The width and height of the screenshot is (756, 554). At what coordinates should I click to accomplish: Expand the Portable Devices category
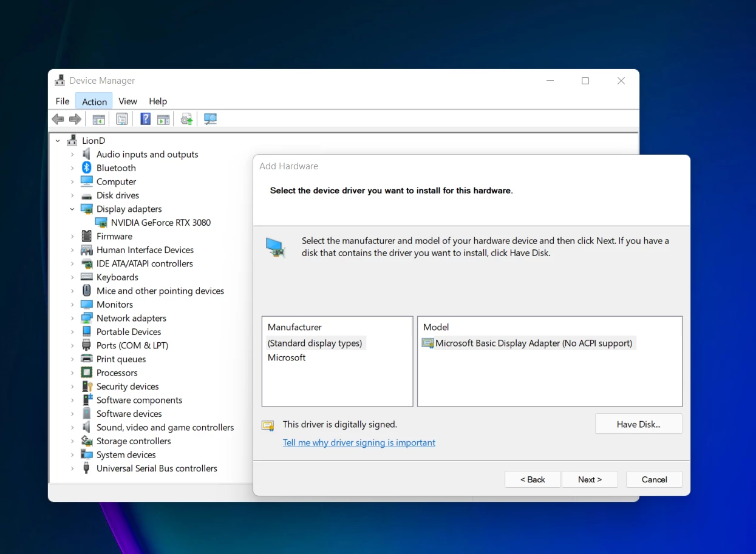pos(72,332)
